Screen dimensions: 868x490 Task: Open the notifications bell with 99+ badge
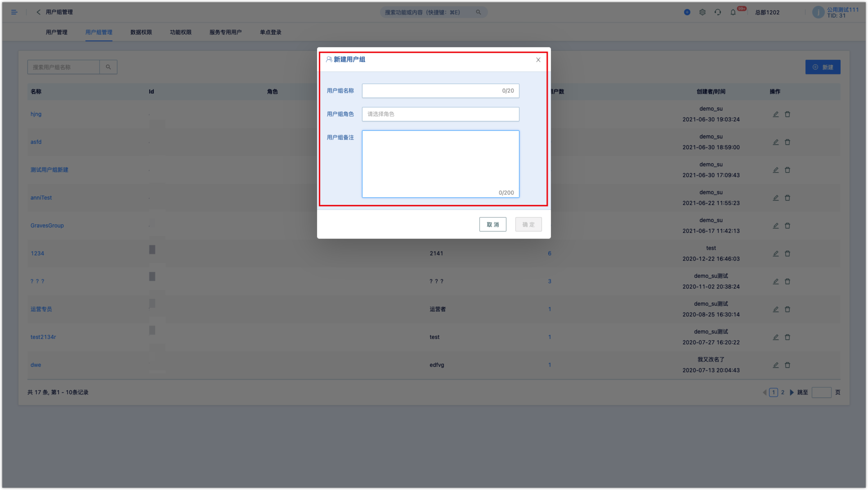pos(733,12)
